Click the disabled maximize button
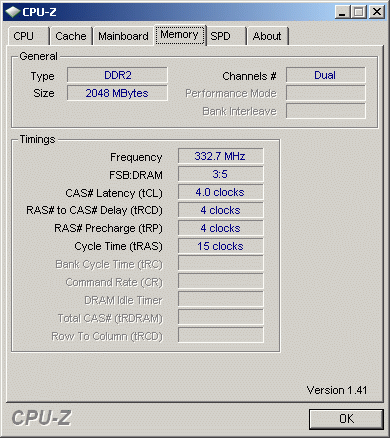The image size is (390, 438). click(359, 12)
